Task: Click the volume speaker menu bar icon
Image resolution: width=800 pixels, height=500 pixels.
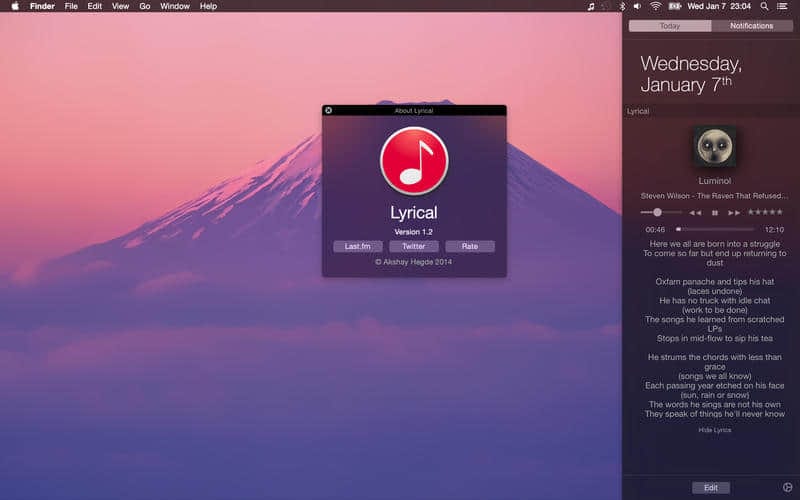Action: click(x=637, y=6)
